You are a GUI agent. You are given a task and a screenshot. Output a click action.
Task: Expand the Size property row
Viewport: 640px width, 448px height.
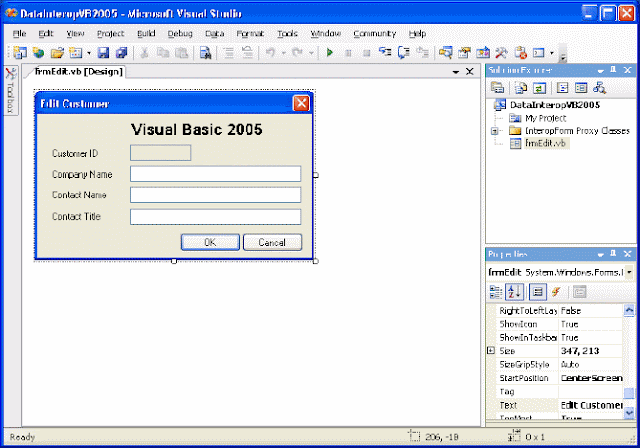491,350
